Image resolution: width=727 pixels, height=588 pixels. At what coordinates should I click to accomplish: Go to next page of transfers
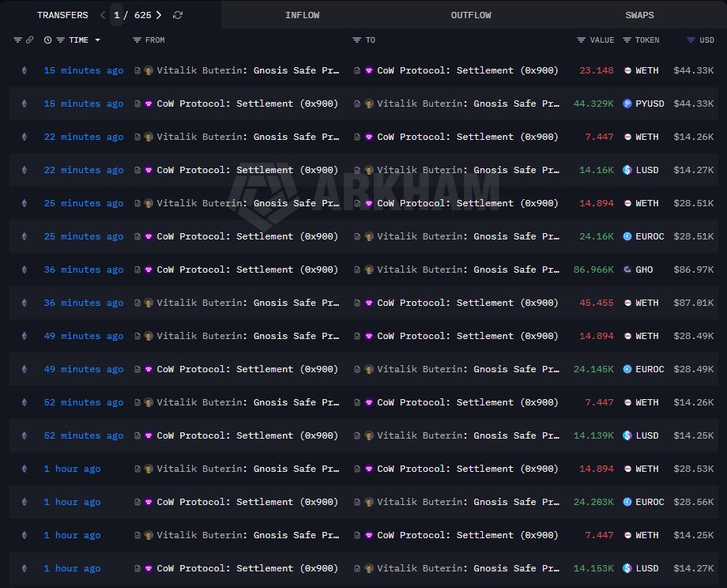(x=159, y=15)
